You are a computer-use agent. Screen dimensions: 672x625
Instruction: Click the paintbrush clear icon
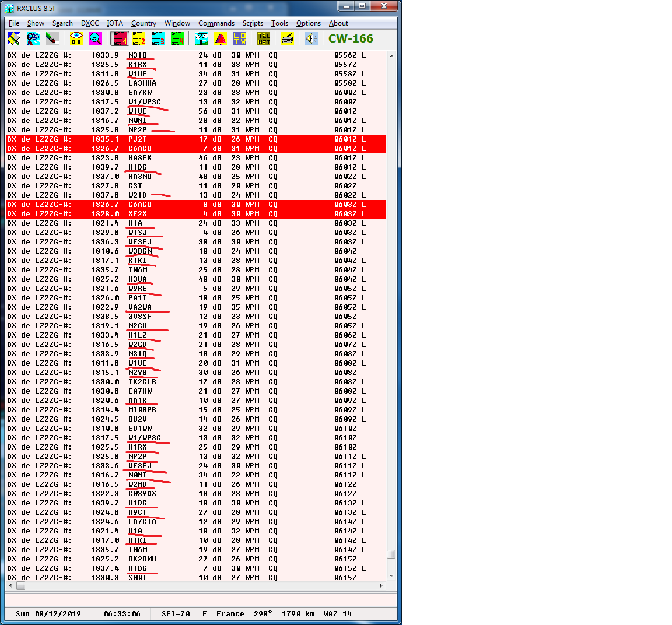[x=52, y=38]
